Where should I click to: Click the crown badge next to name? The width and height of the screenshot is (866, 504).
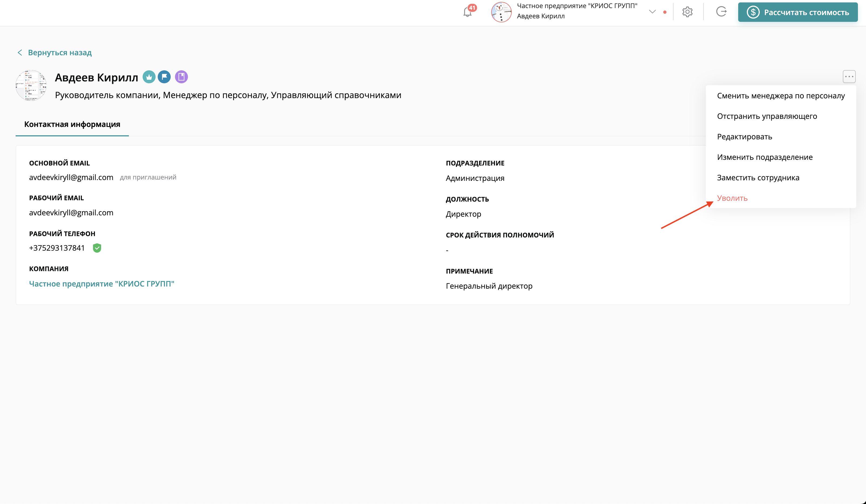pos(149,77)
